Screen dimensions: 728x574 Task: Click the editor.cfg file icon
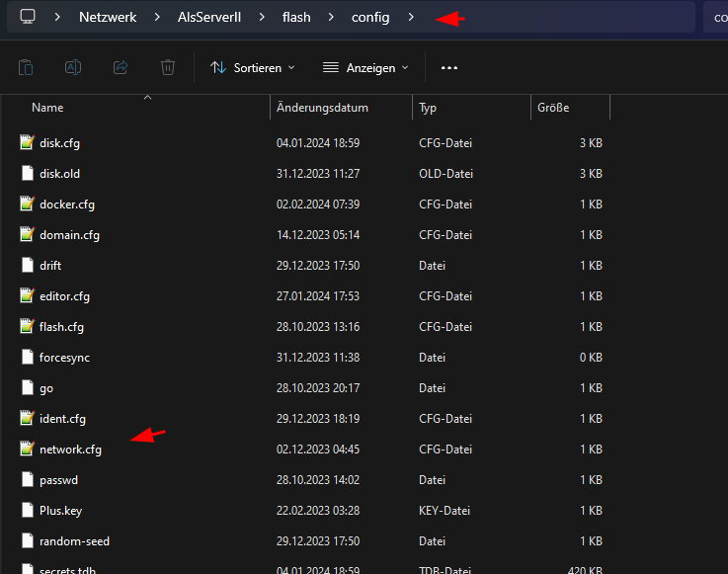coord(28,295)
